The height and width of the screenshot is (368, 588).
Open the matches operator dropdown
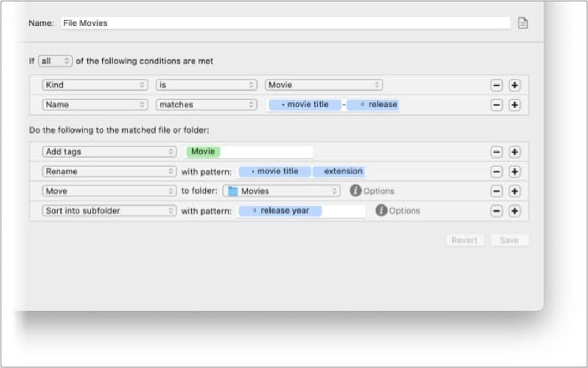(x=206, y=104)
